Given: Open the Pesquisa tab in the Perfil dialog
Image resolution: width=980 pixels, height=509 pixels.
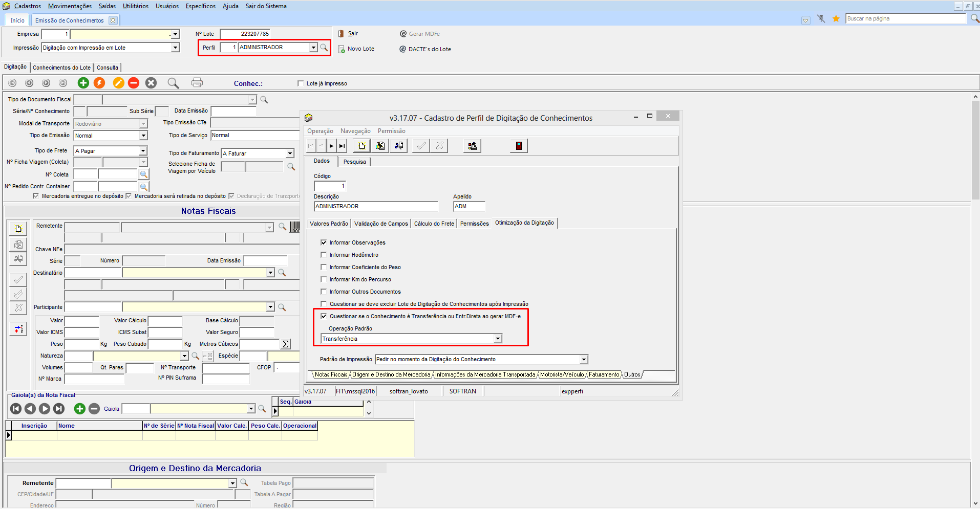Looking at the screenshot, I should coord(355,162).
